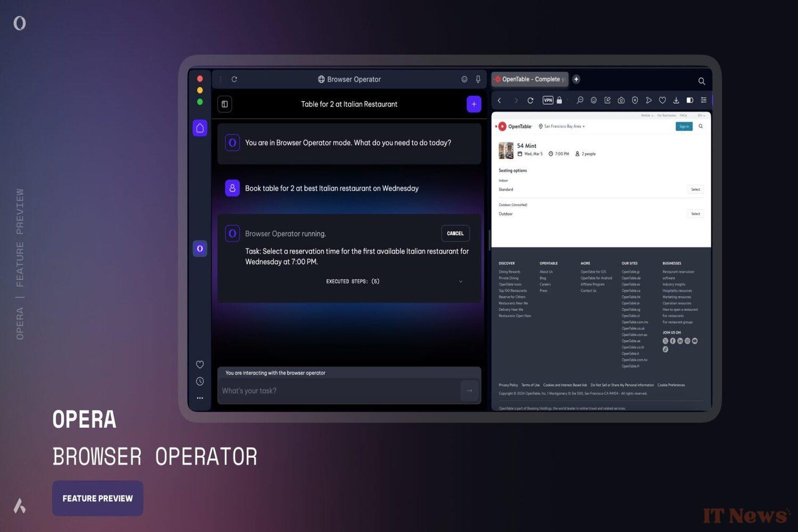This screenshot has height=532, width=798.
Task: Click the 54 Mint restaurant thumbnail
Action: click(x=506, y=150)
